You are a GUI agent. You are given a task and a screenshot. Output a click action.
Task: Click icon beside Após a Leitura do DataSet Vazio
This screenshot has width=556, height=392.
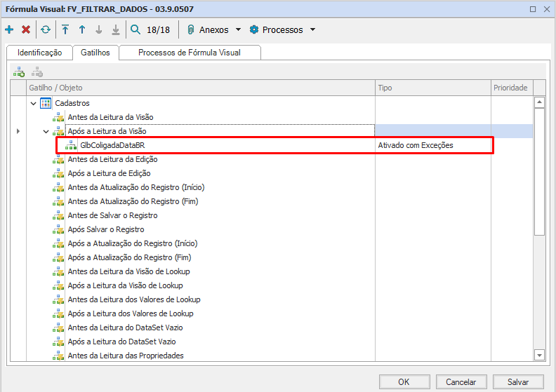point(58,342)
